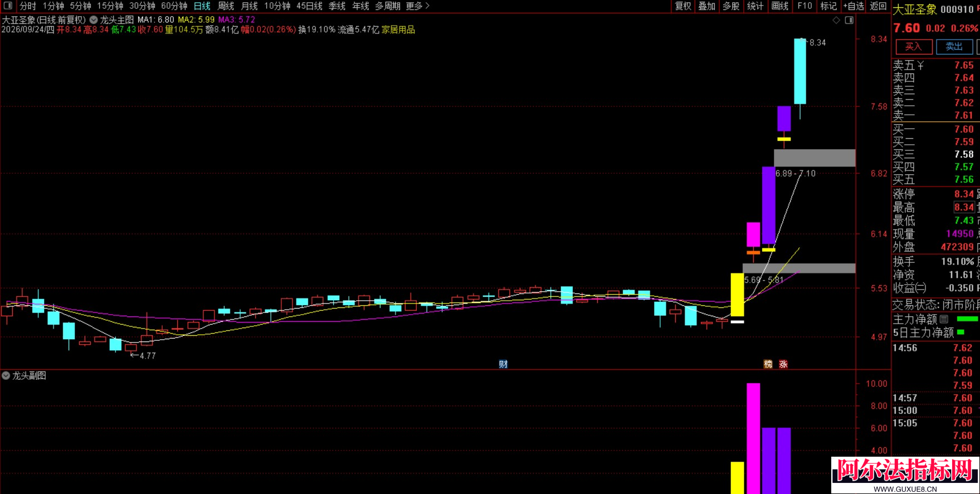Click the 财 financial report marker
980x494 pixels.
[503, 364]
